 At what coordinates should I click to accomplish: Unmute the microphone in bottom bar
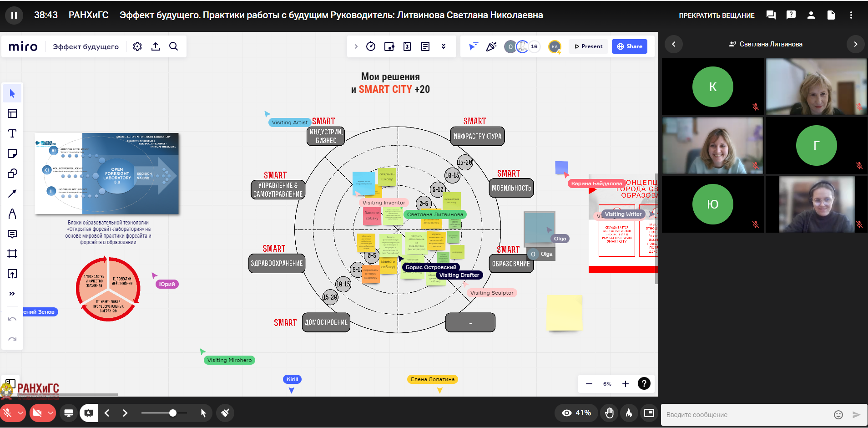[8, 413]
